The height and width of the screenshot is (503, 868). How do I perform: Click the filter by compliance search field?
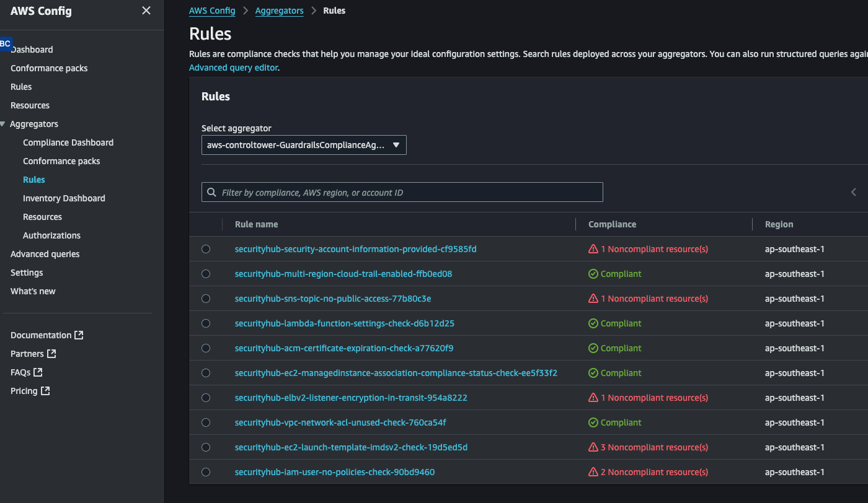pos(409,193)
